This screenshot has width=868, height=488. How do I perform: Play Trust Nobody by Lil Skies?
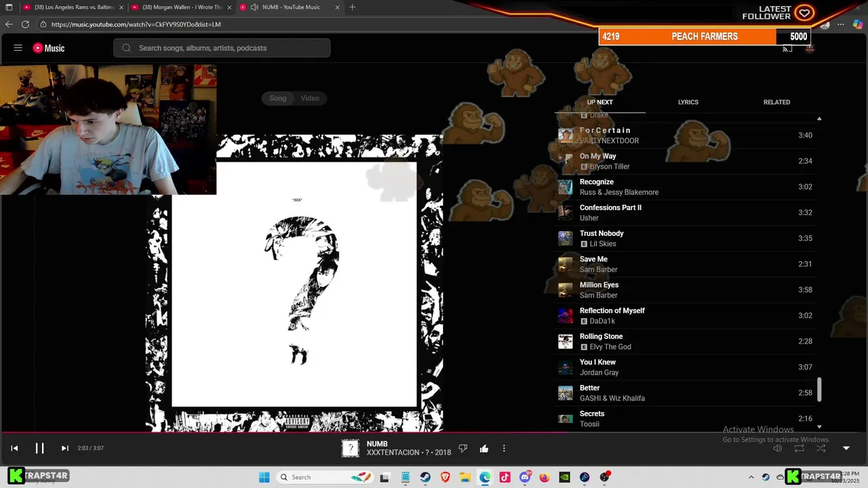(685, 239)
